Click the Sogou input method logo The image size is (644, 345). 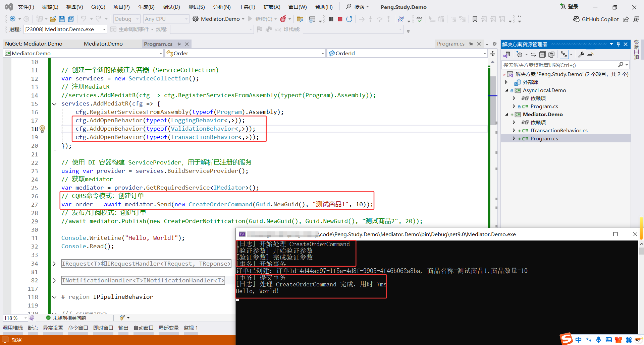567,339
